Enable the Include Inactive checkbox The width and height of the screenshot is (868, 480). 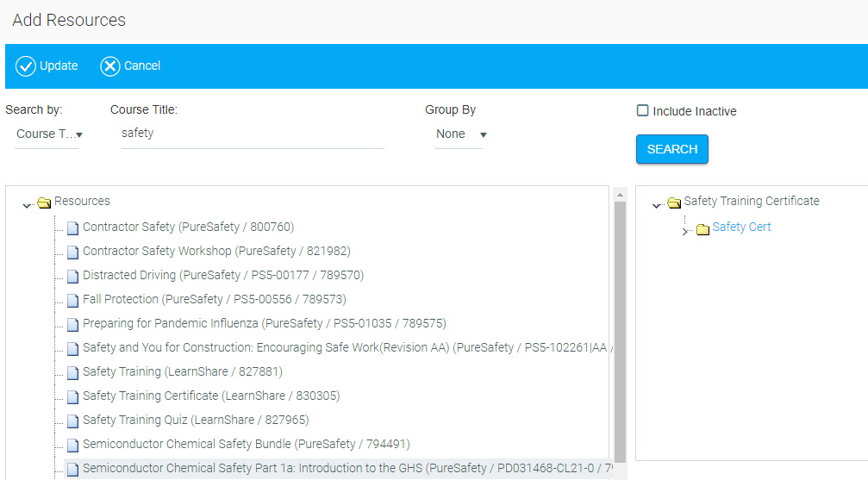pos(642,110)
